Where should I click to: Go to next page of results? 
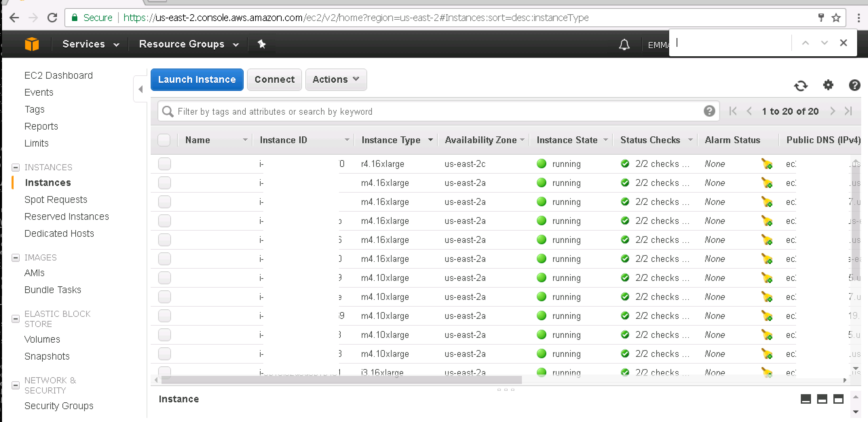coord(832,111)
